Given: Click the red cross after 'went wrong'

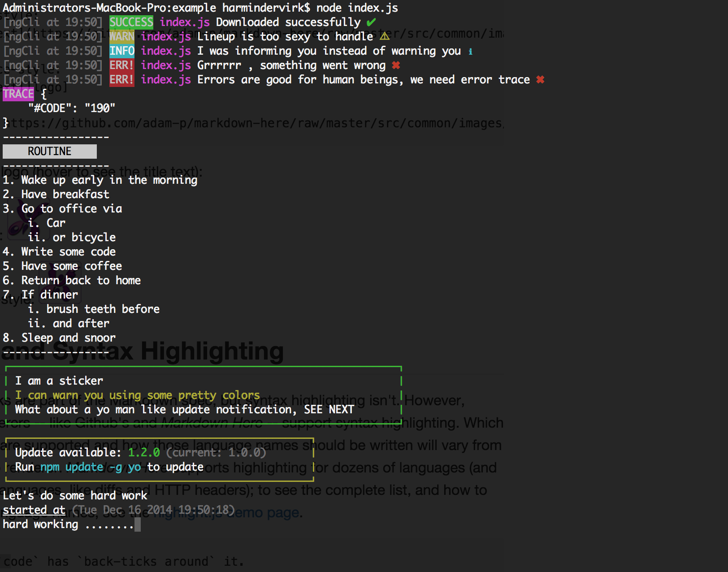Looking at the screenshot, I should pos(396,65).
